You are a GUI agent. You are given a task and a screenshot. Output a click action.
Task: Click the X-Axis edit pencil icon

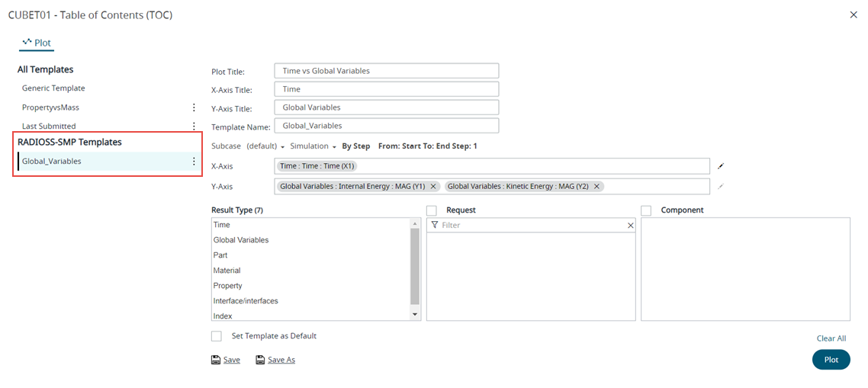point(720,165)
